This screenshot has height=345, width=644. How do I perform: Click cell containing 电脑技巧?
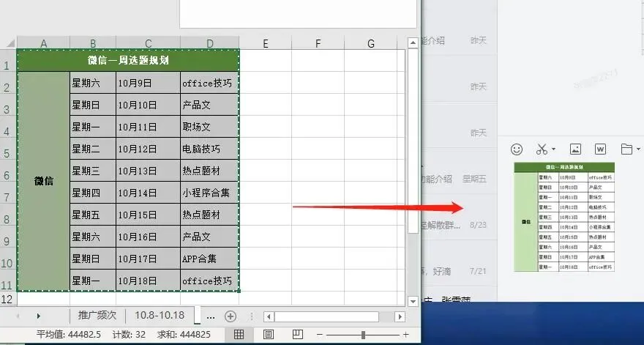pos(210,149)
